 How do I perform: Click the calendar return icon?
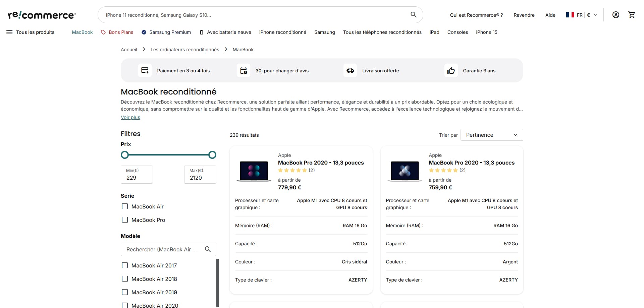(244, 70)
